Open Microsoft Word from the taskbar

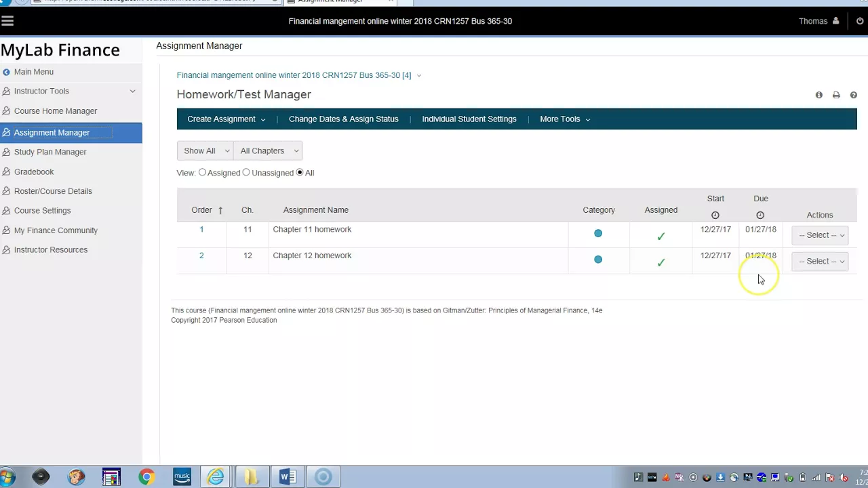pyautogui.click(x=288, y=477)
